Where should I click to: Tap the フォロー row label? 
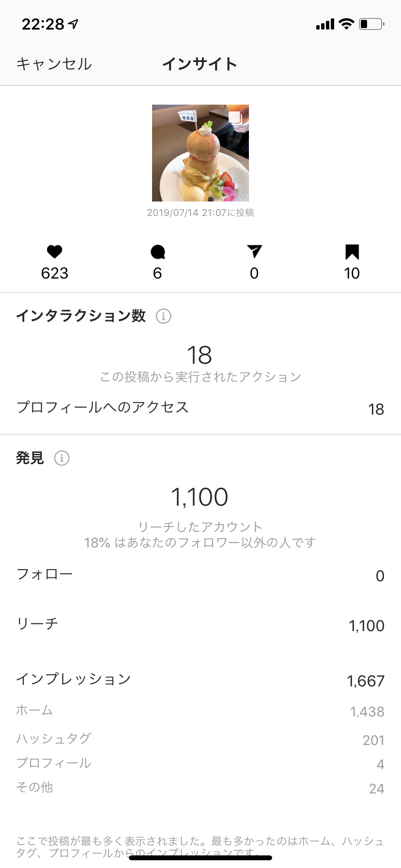point(45,574)
